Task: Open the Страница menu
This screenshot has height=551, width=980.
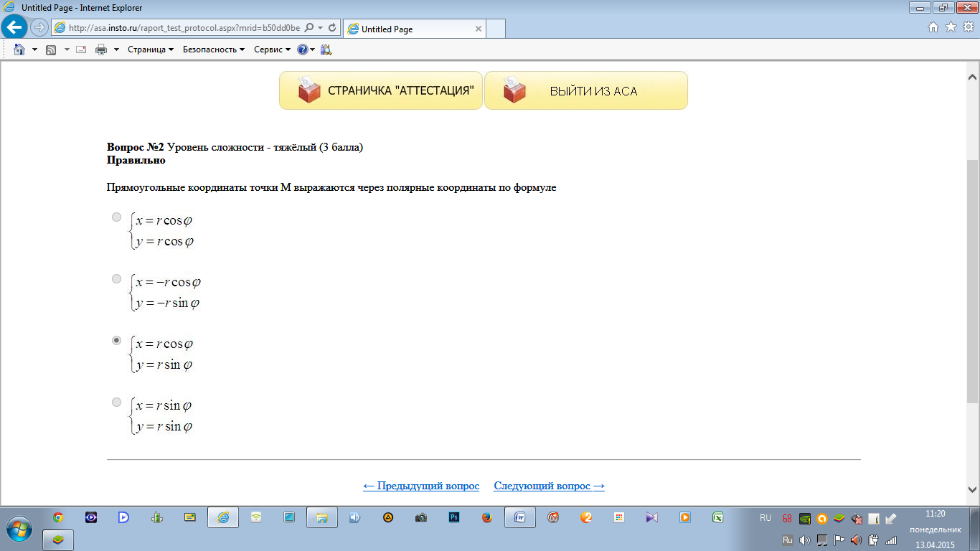Action: click(151, 50)
